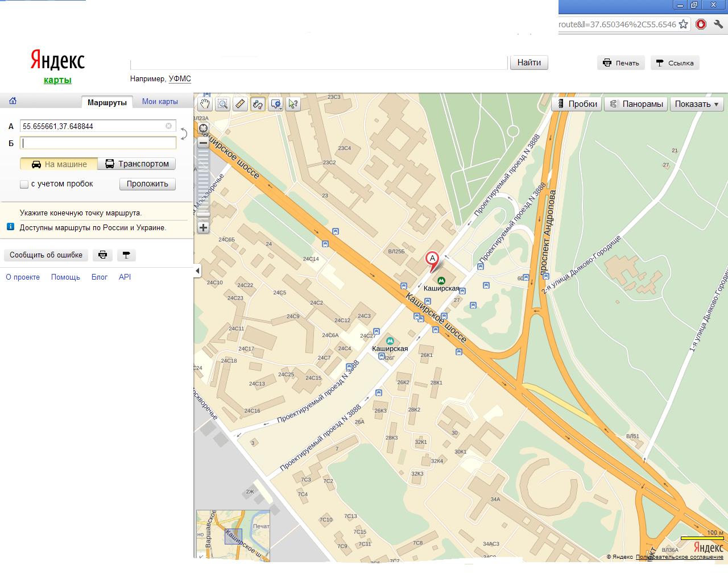This screenshot has height=582, width=728.
Task: Click building label 34А on map
Action: pyautogui.click(x=495, y=499)
